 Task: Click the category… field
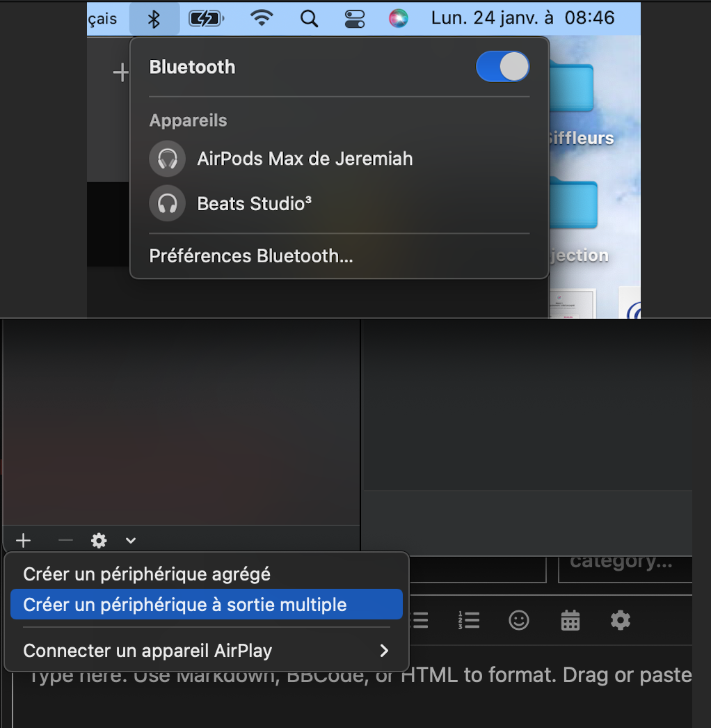(625, 569)
